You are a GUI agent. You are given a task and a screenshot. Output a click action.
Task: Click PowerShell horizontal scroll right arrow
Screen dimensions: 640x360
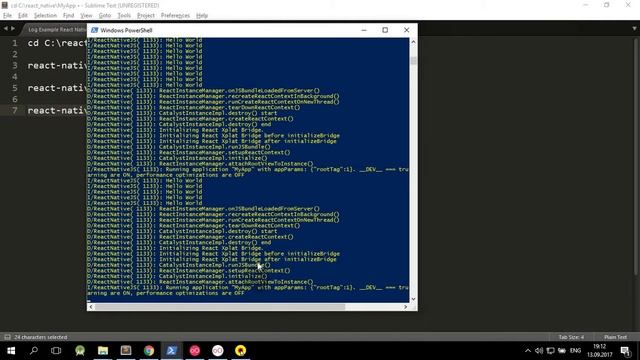coord(405,307)
